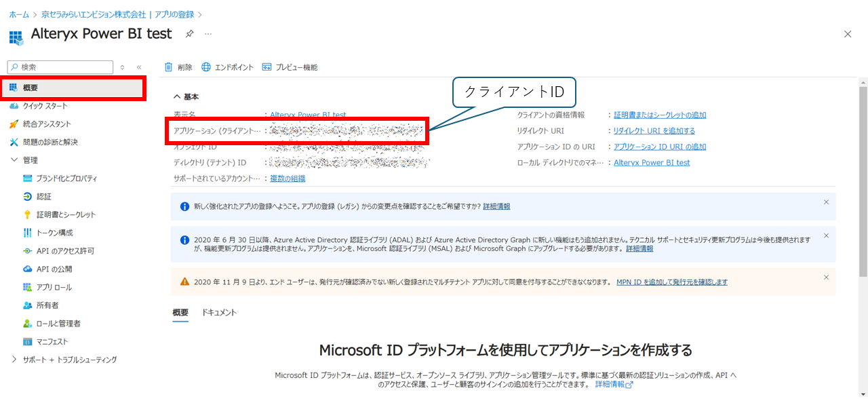This screenshot has height=399, width=868.
Task: Open the 概要 item in the sidebar
Action: click(x=73, y=88)
